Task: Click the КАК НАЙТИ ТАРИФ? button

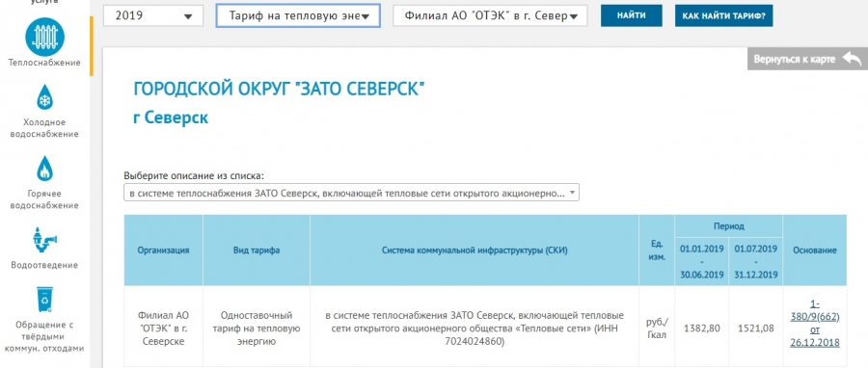Action: click(x=723, y=16)
